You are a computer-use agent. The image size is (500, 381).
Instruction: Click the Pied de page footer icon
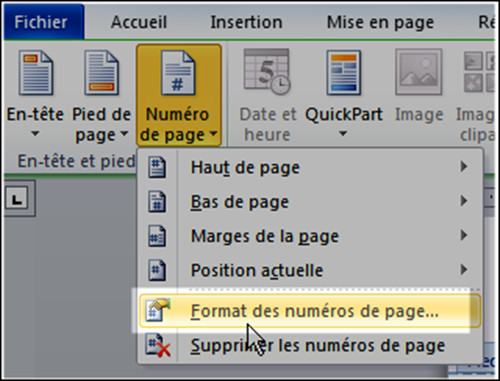click(x=102, y=73)
